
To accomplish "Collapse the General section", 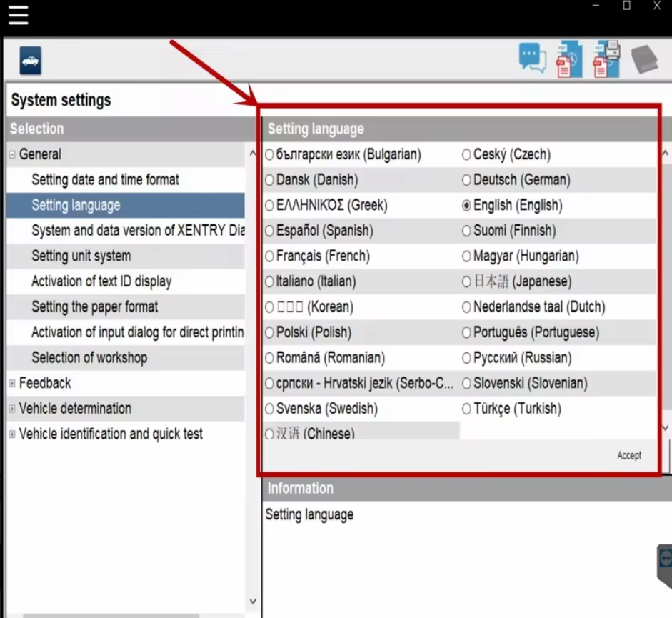I will (11, 154).
